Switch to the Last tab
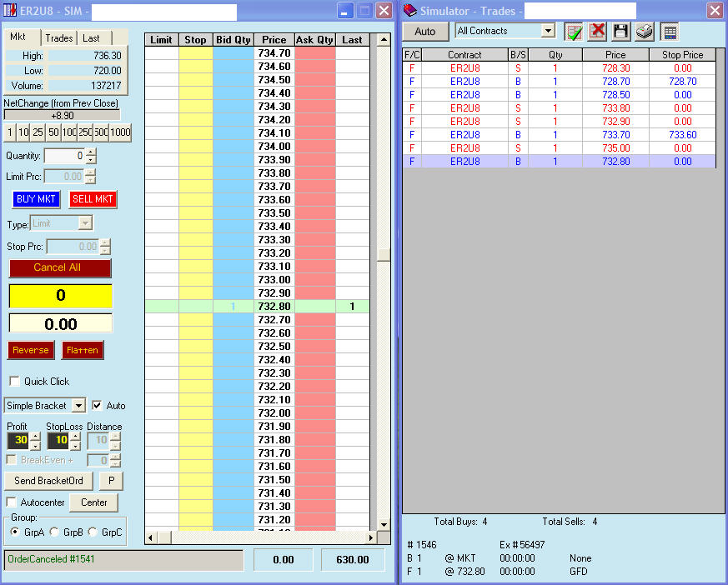728x585 pixels. tap(91, 38)
